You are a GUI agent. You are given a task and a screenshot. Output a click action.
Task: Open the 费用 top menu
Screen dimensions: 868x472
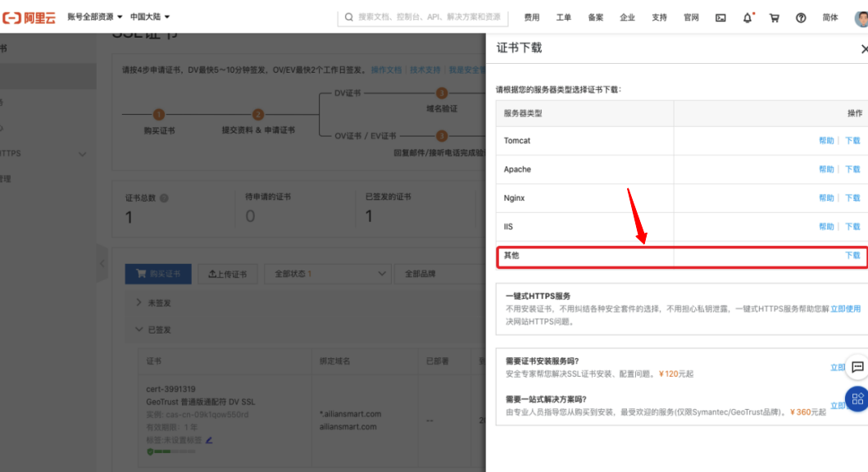[531, 18]
